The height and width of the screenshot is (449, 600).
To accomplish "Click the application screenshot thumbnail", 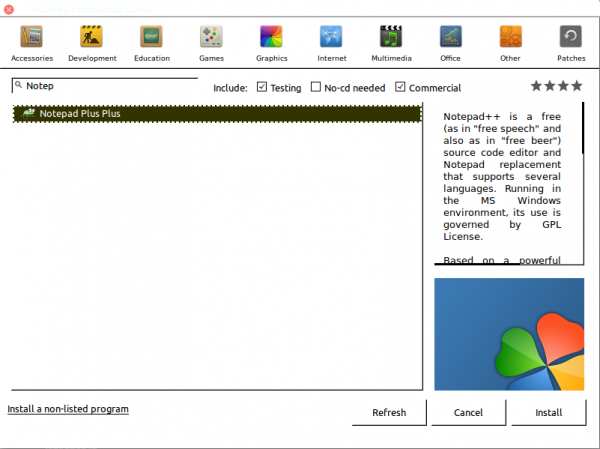I will (509, 334).
